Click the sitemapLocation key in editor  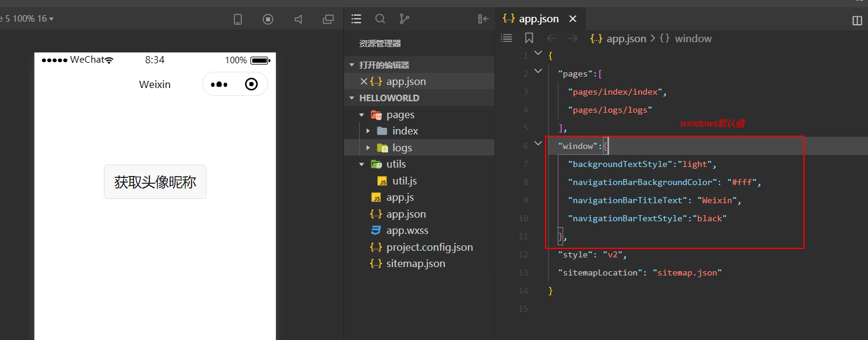click(600, 272)
